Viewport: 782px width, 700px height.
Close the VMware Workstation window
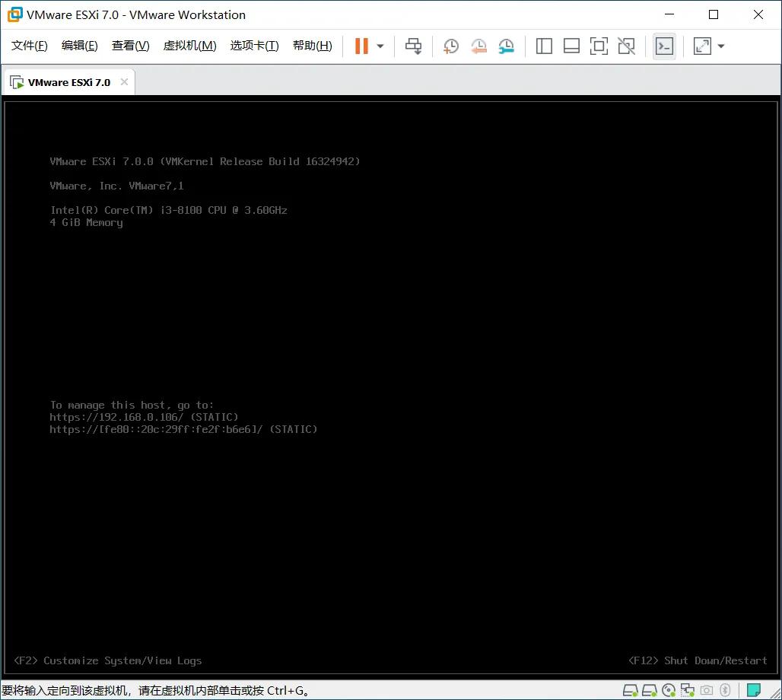[x=758, y=14]
